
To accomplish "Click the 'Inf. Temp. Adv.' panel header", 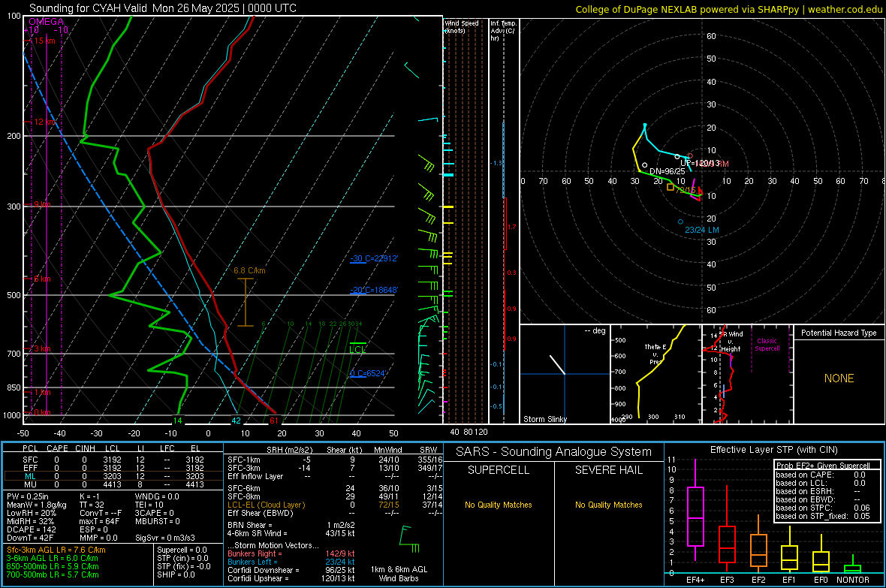I will [503, 31].
